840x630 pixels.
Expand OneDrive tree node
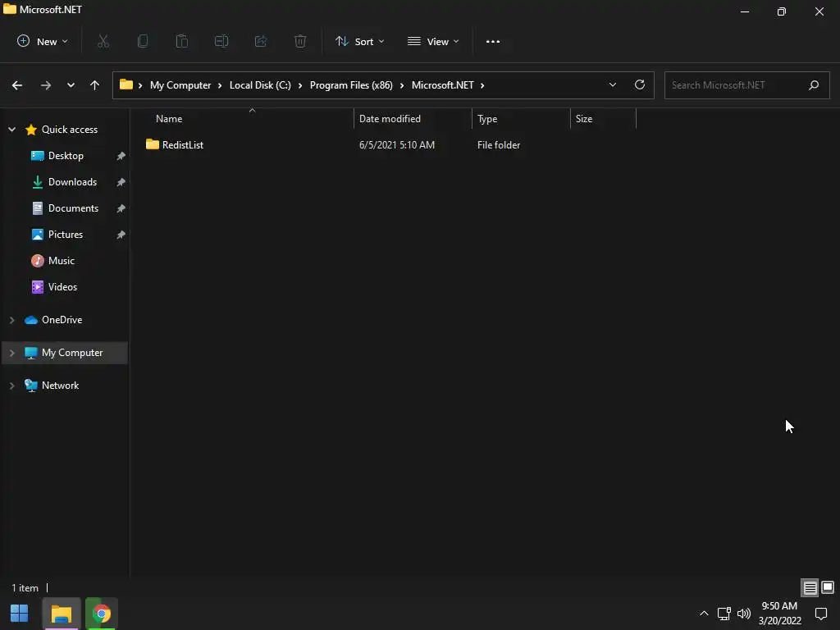(11, 320)
